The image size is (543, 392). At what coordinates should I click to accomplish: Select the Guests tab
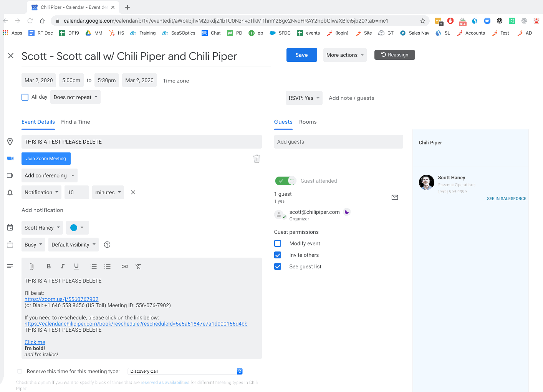coord(283,122)
